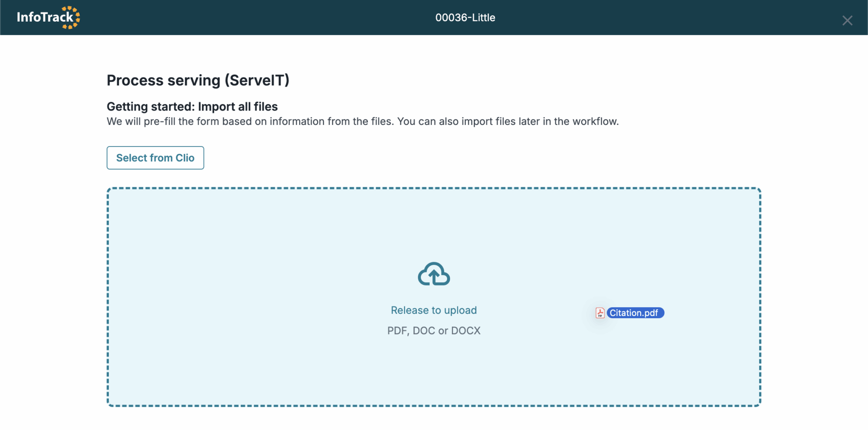Dismiss the dialog with the X button
The image size is (868, 430).
[848, 20]
